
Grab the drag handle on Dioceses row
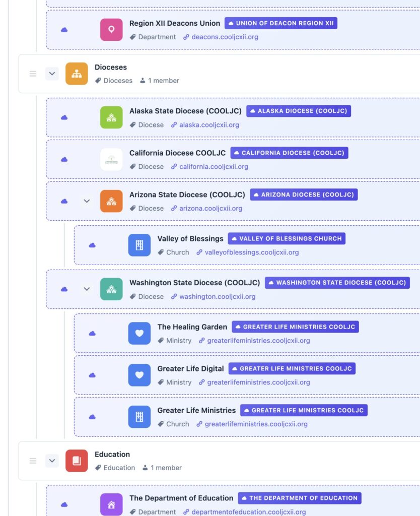click(33, 74)
